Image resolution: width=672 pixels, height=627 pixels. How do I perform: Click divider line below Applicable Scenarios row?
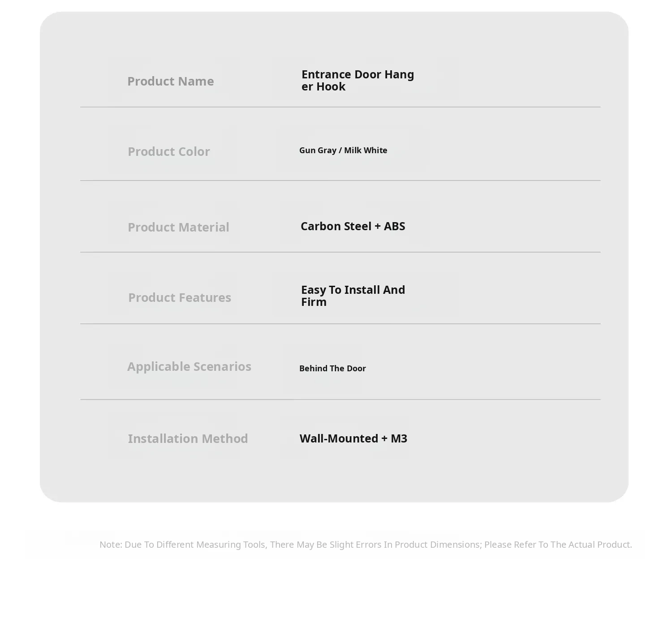tap(340, 399)
